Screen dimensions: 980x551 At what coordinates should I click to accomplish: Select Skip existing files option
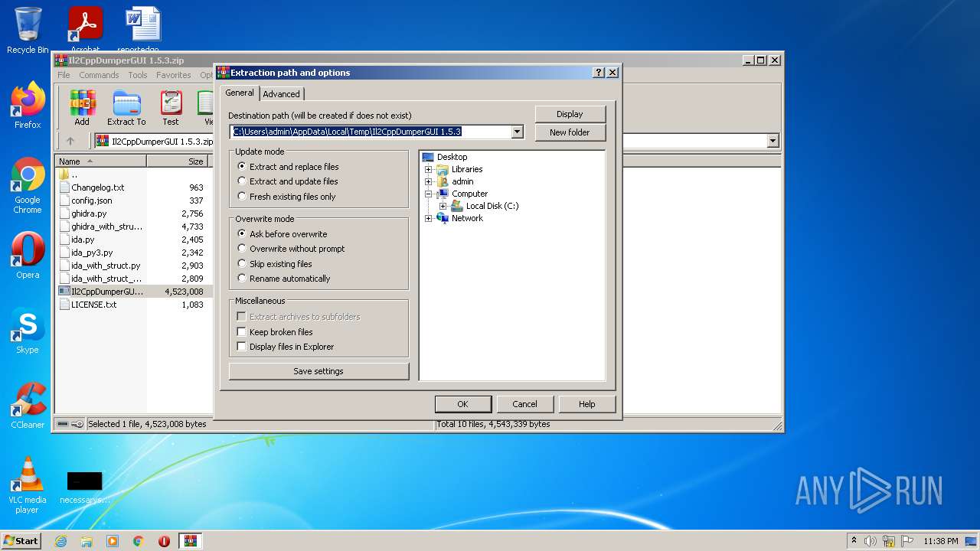(x=275, y=264)
